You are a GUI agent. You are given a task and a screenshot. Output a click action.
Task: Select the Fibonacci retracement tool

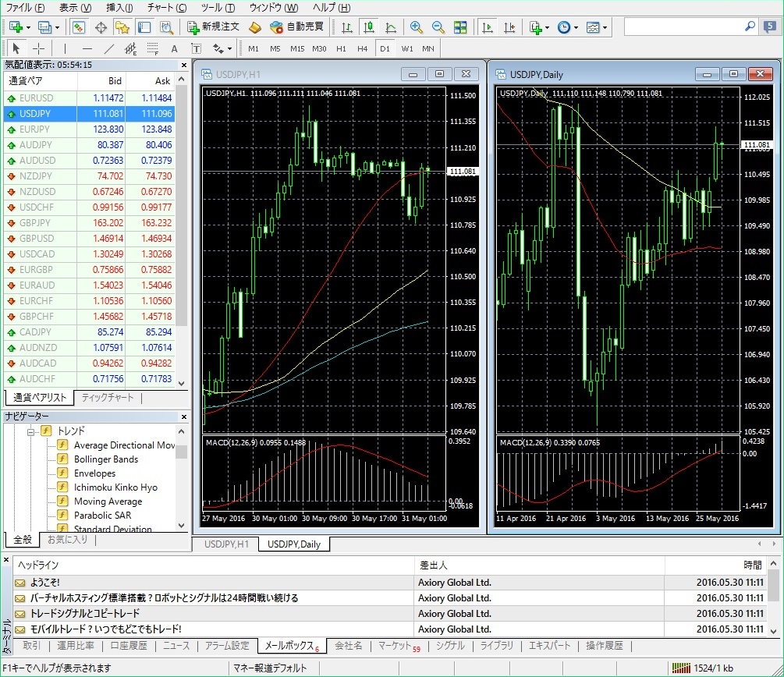click(152, 48)
